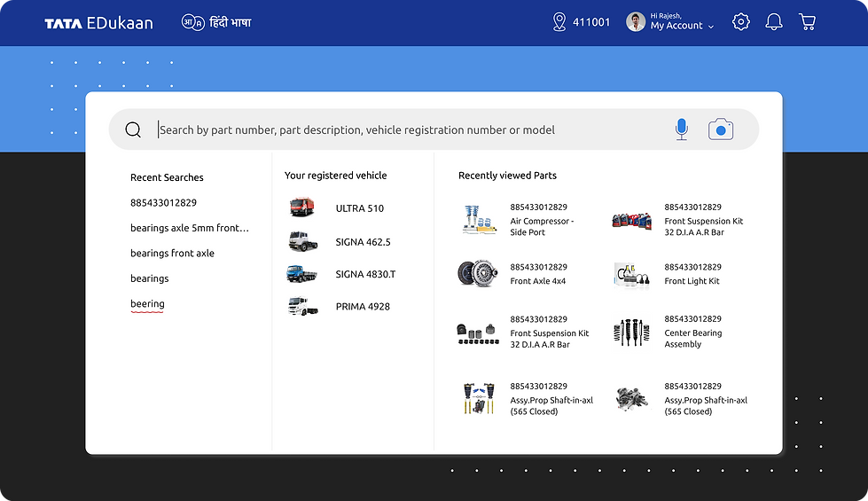868x501 pixels.
Task: Open the settings gear icon
Action: (x=741, y=22)
